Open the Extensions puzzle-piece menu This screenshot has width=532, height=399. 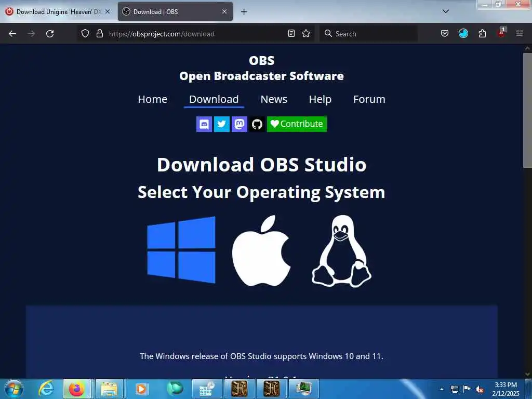coord(482,33)
